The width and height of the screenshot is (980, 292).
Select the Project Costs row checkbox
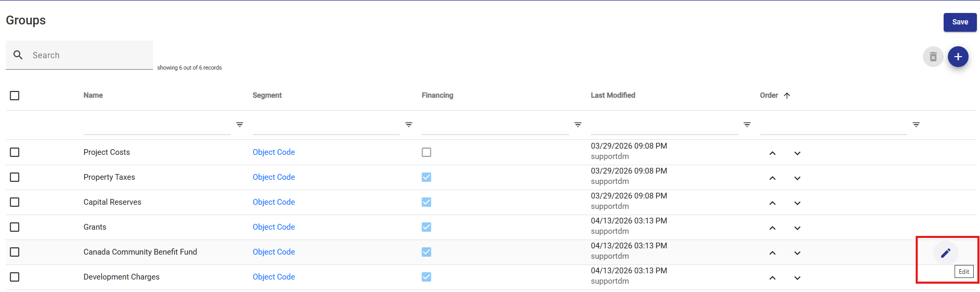click(15, 152)
